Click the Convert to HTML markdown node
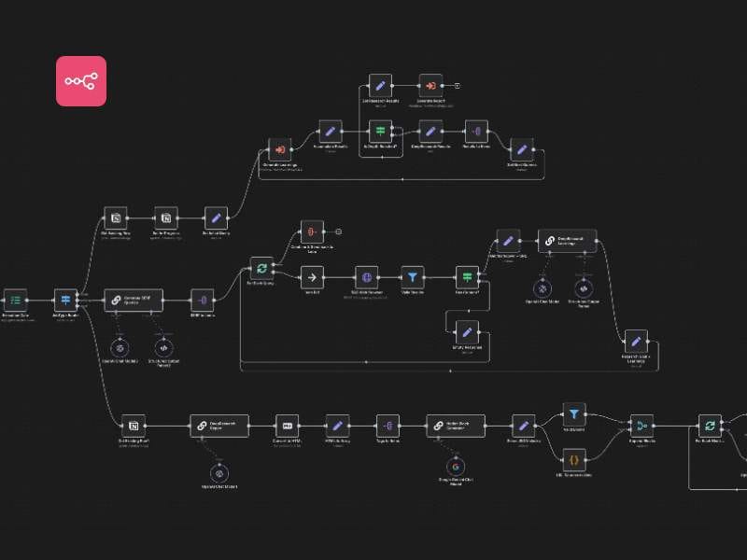The image size is (747, 560). click(288, 425)
